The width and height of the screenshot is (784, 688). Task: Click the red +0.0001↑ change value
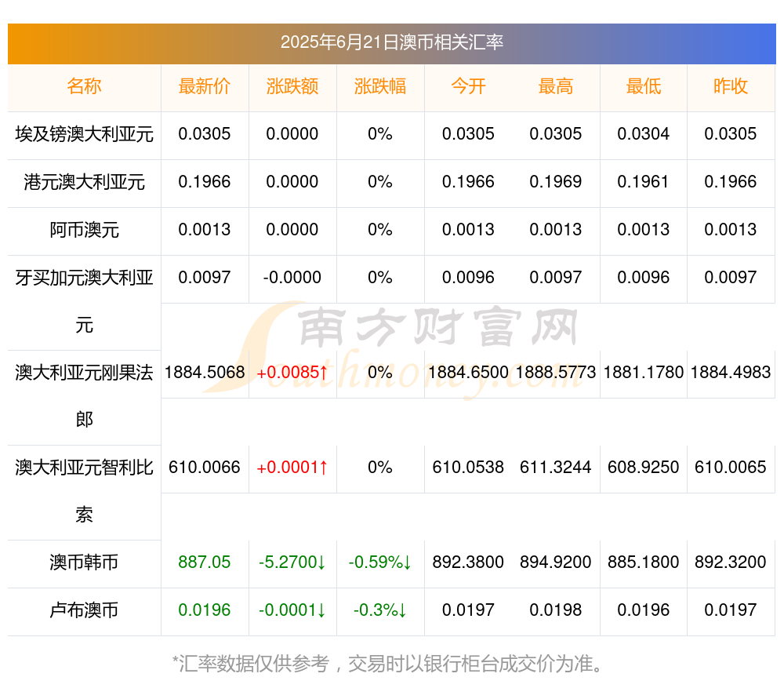(x=292, y=468)
